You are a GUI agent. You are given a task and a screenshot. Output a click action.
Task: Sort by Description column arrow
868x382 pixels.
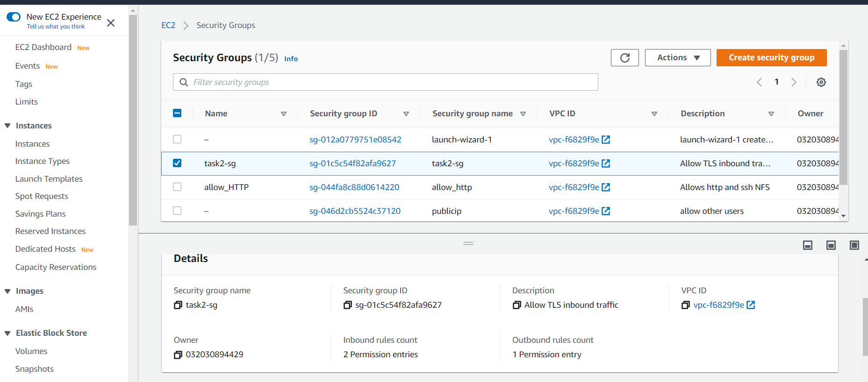coord(771,114)
